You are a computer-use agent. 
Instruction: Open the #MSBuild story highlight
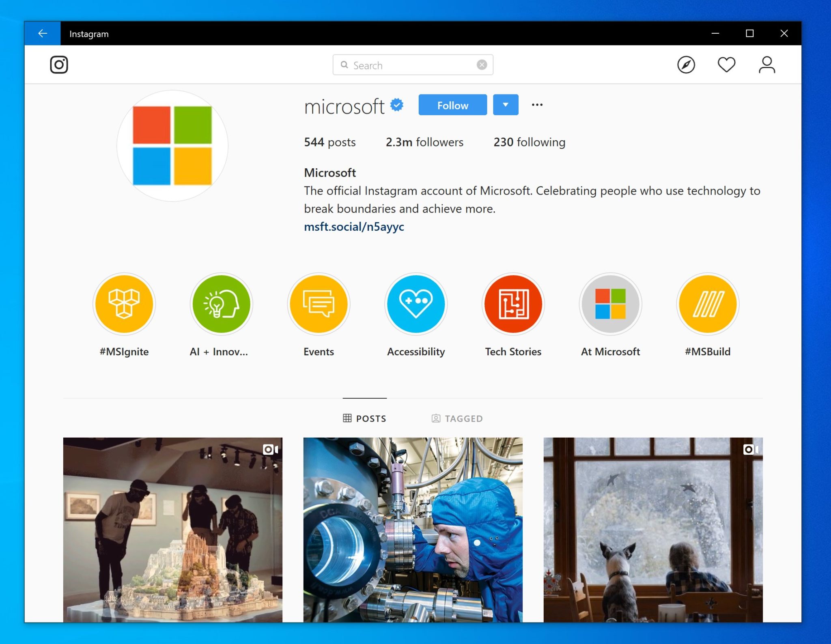(x=708, y=304)
